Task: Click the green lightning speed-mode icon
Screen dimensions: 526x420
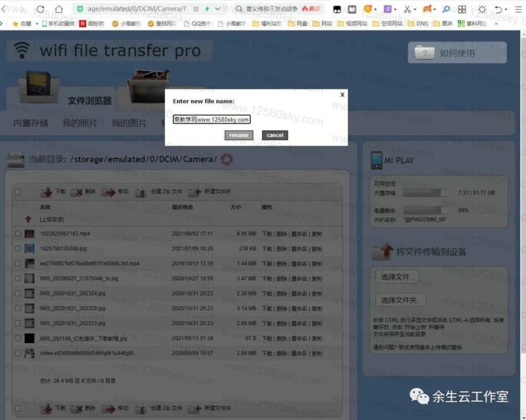Action: [x=207, y=9]
